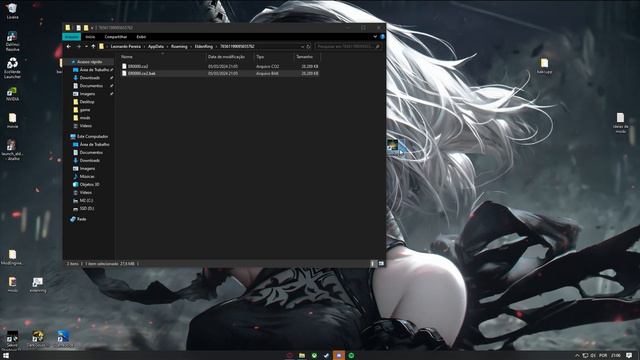Open the SSD (D:) drive
Viewport: 640px width, 360px height.
(x=87, y=208)
